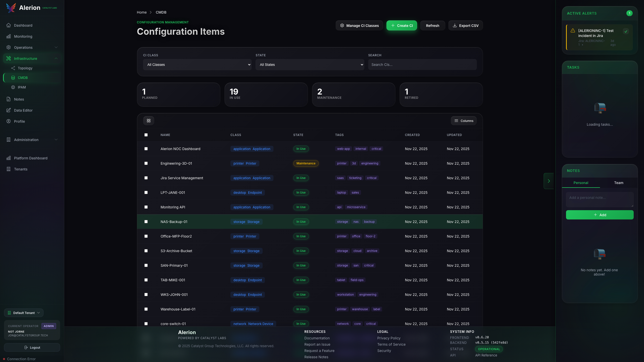Open Topology from the sidebar
The height and width of the screenshot is (362, 644).
[25, 68]
